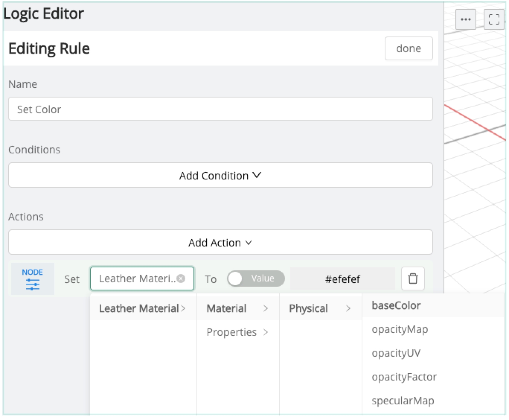Open the Add Condition dropdown
This screenshot has width=509, height=420.
220,175
